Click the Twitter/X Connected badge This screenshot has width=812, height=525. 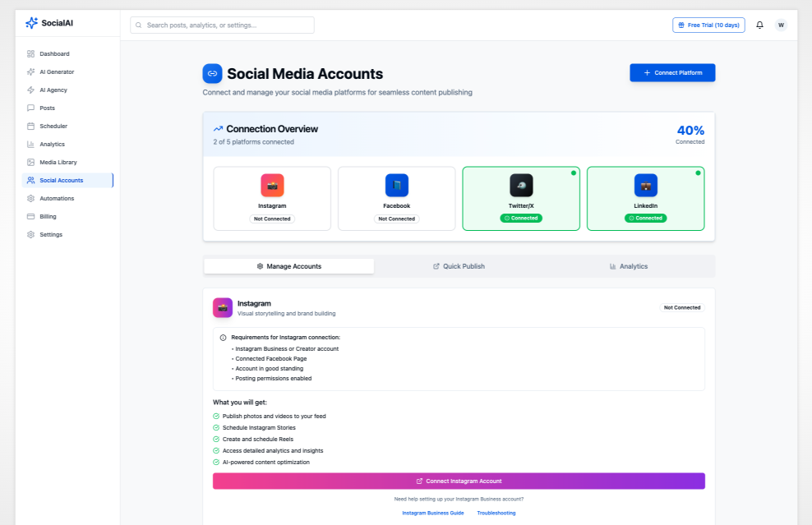point(520,218)
